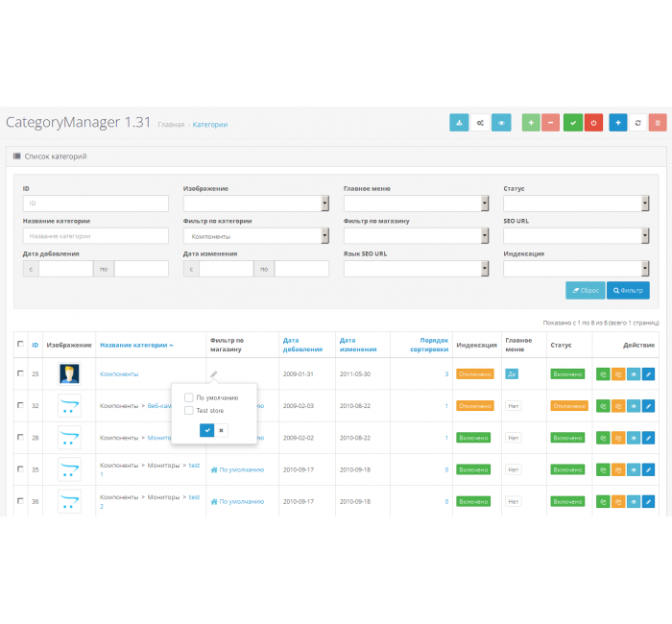Tick the По умолчанию checkbox in popup

(x=188, y=397)
